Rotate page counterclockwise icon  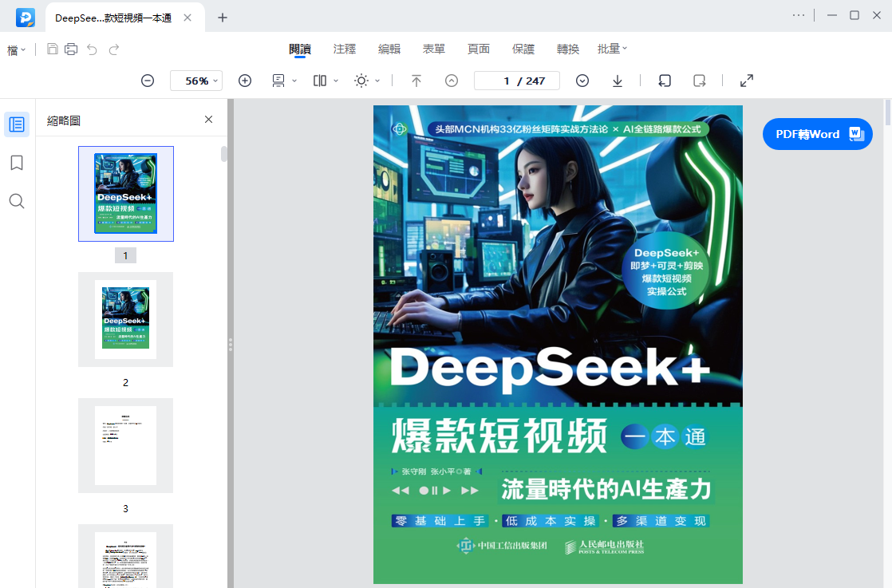coord(665,81)
